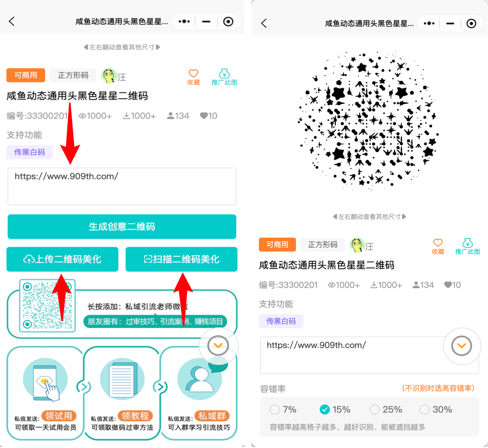Viewport: 488px width, 448px height.
Task: Open the three-dots menu in right panel
Action: point(429,24)
